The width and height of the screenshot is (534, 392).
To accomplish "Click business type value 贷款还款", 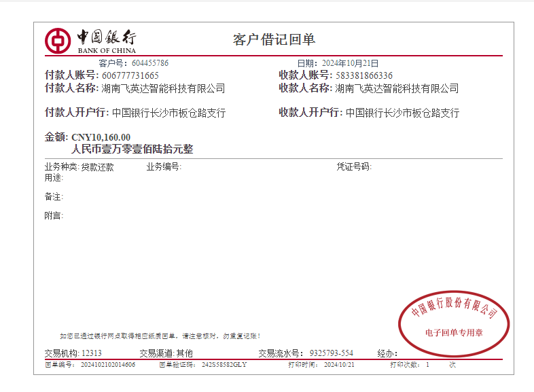I will click(97, 167).
